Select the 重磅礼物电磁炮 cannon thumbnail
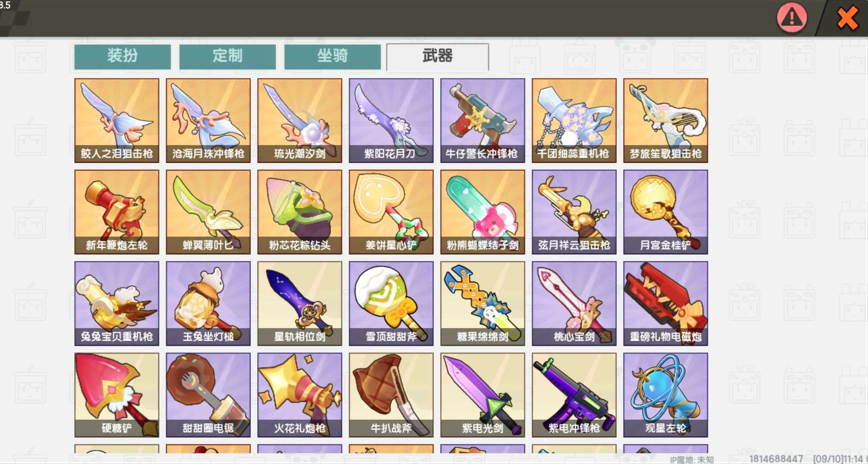Screen dimensions: 868x464 pos(666,303)
